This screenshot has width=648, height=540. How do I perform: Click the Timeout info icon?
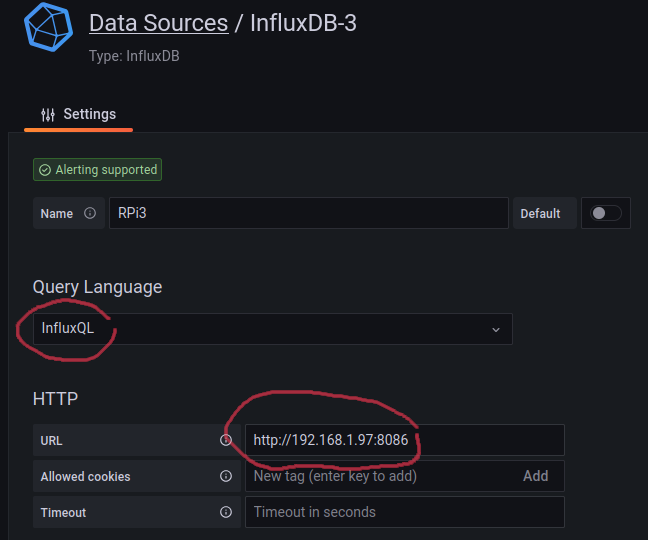(226, 512)
